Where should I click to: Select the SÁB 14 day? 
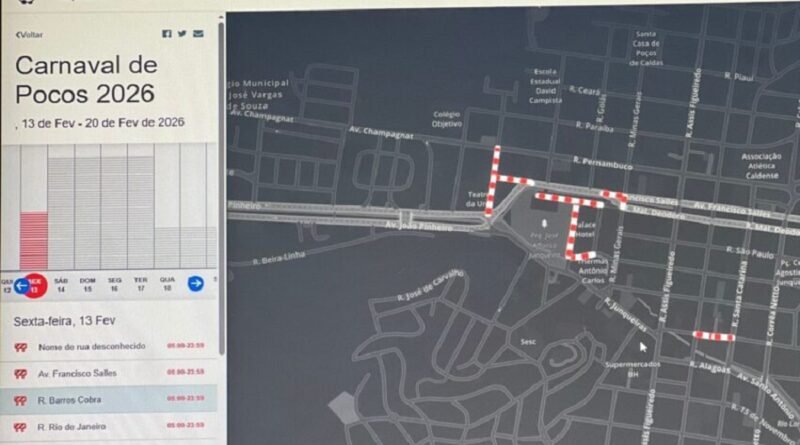[x=61, y=285]
